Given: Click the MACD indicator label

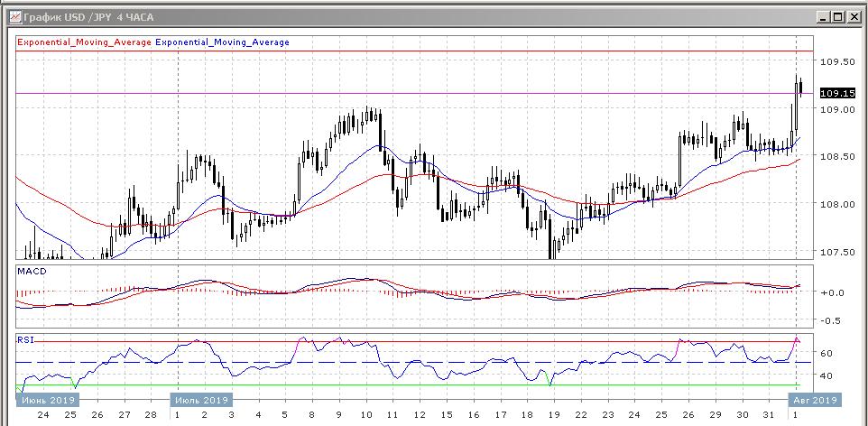Looking at the screenshot, I should 32,272.
